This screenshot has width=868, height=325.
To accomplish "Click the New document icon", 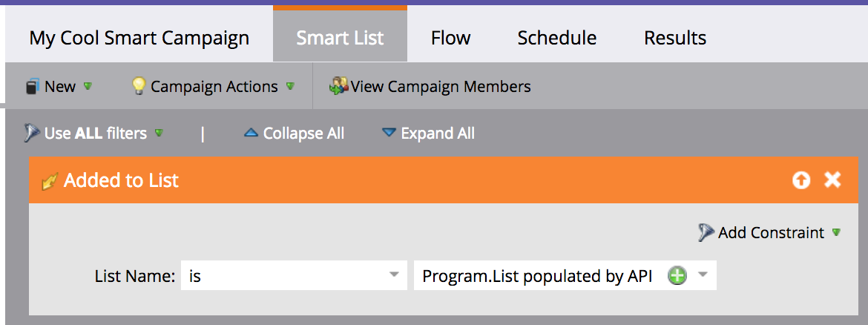I will [32, 87].
